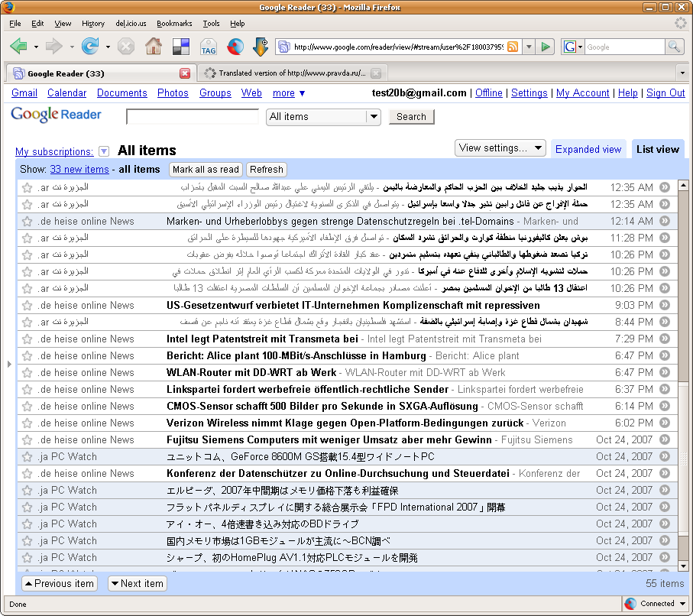The image size is (693, 616).
Task: Star the CMOS-Sensor schafft item
Action: coord(28,406)
